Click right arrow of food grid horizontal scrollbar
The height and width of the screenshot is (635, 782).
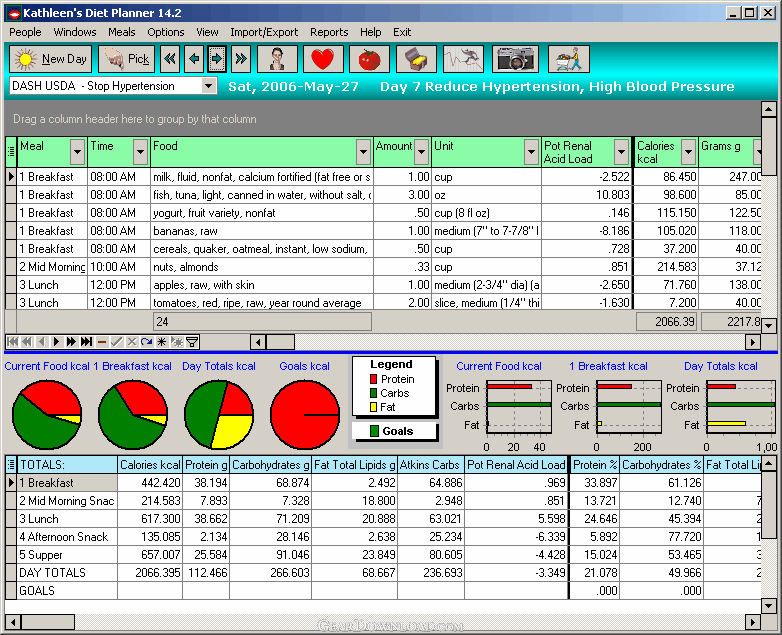(753, 342)
